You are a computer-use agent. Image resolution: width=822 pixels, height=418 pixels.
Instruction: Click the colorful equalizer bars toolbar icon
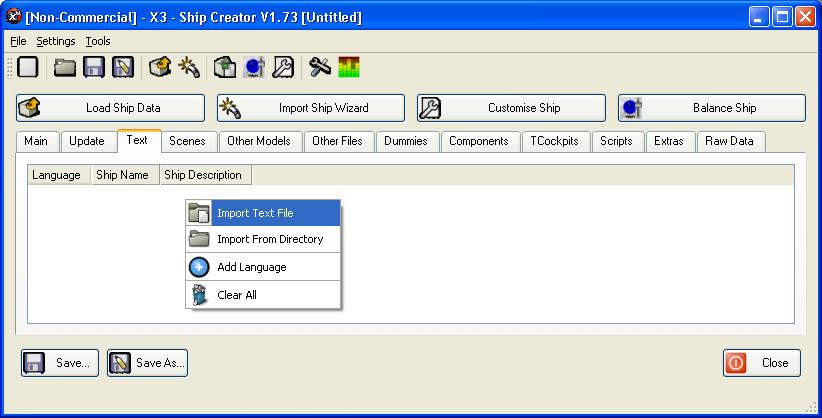coord(349,68)
